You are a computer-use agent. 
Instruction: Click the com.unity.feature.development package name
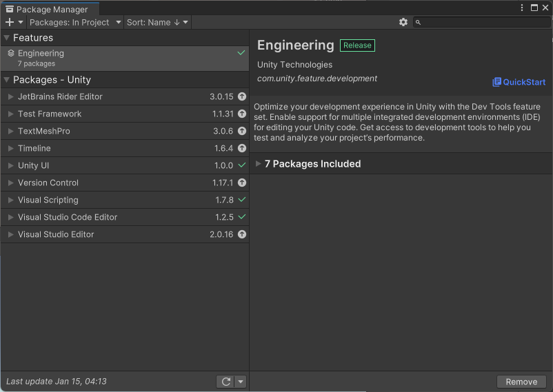click(317, 79)
